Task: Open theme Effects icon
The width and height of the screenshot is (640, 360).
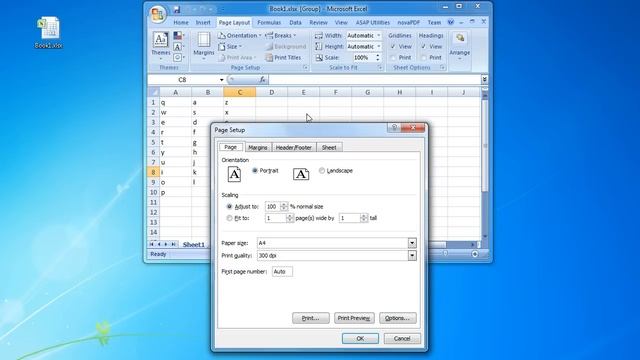Action: [178, 58]
